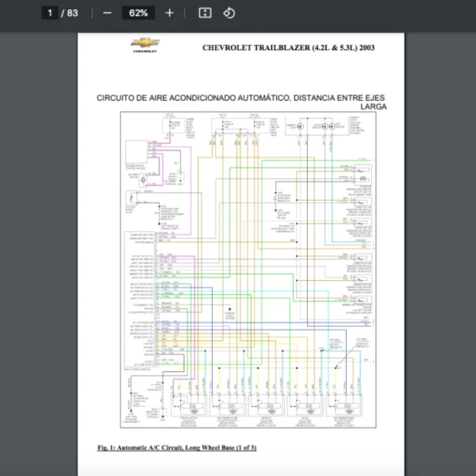476x476 pixels.
Task: Click the total page count 83
Action: (x=72, y=13)
